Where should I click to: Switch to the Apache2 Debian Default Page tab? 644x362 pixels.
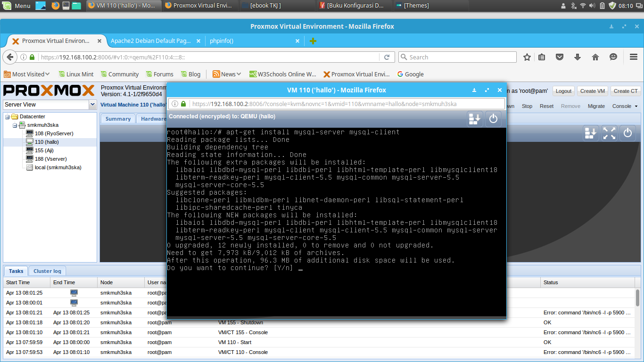click(150, 41)
